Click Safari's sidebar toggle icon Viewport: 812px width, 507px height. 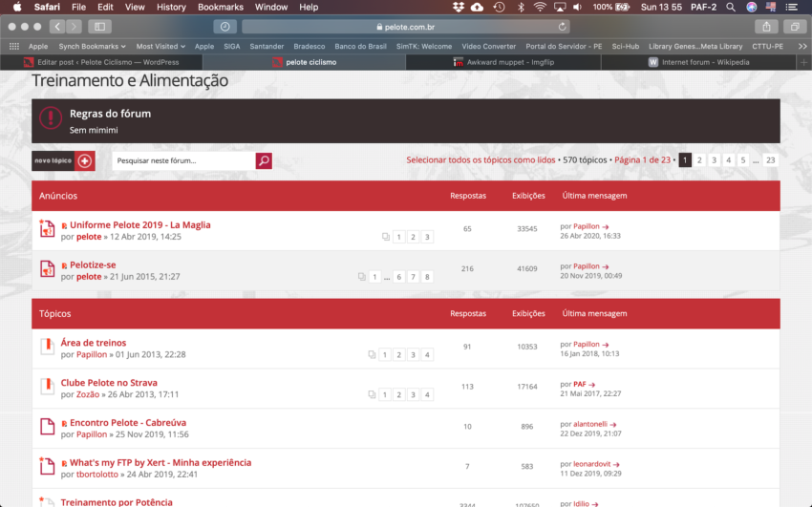99,27
